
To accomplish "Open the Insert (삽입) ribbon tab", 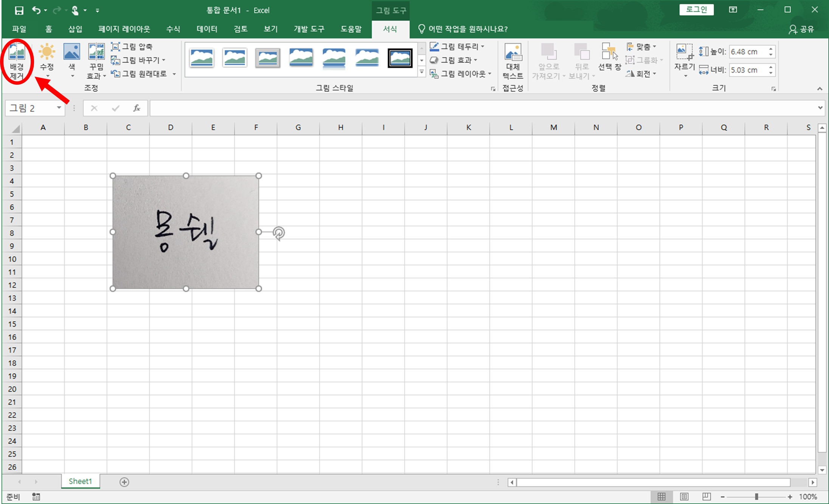I will tap(75, 29).
